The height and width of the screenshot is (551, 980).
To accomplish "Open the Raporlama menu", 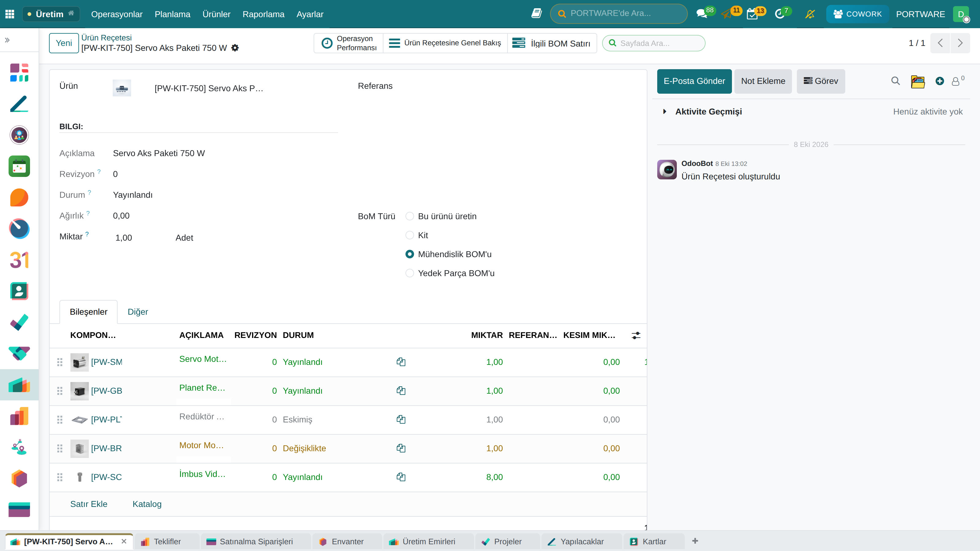I will click(263, 14).
